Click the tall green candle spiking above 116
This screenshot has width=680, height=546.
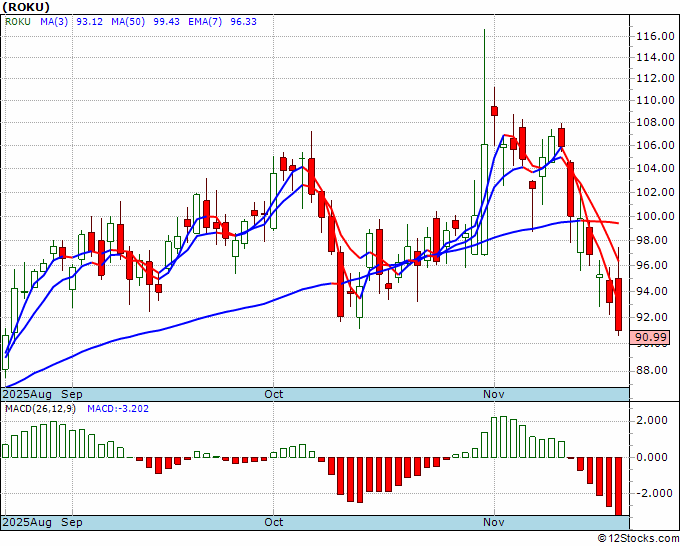pyautogui.click(x=484, y=199)
